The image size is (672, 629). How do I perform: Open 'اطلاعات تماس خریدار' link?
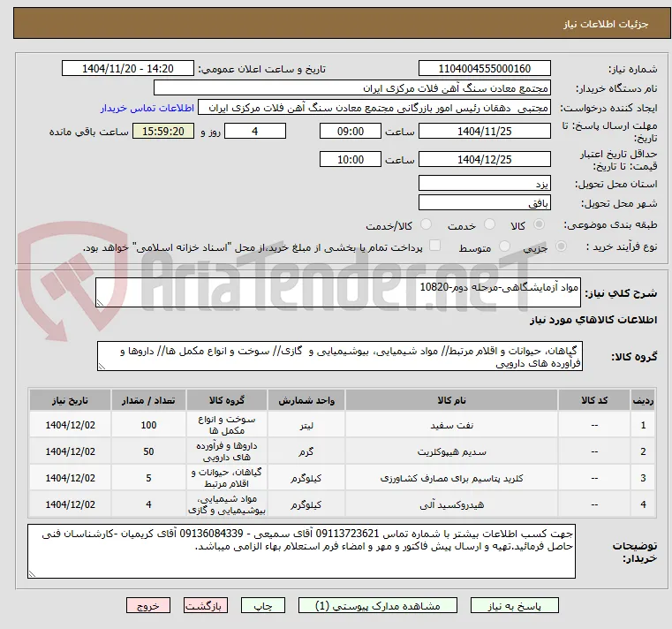coord(147,108)
